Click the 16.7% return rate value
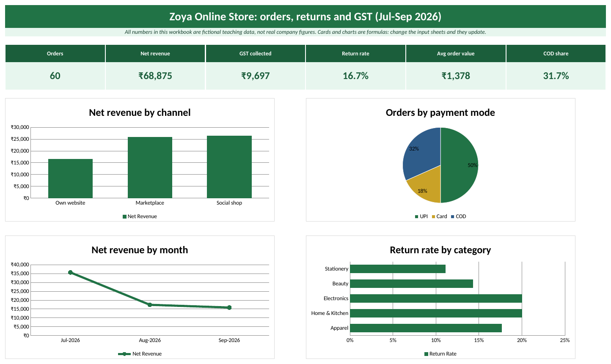 coord(355,76)
